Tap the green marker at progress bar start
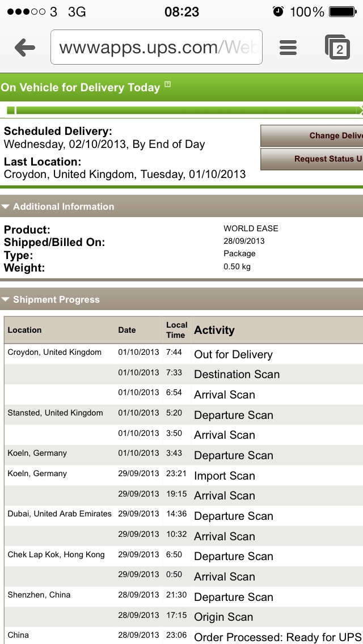 [11, 110]
